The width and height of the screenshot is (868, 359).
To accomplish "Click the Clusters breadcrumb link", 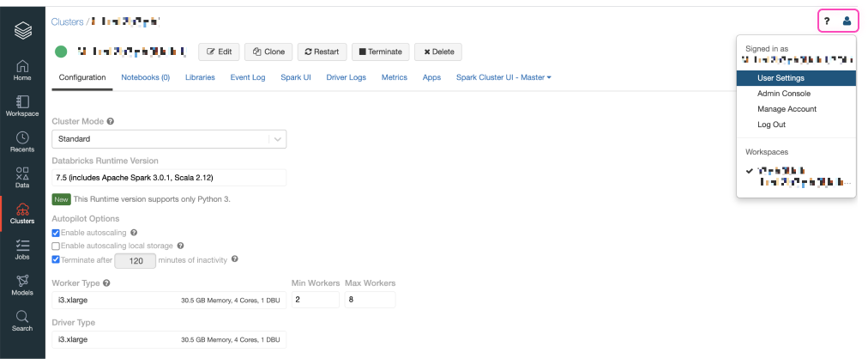I will (67, 20).
